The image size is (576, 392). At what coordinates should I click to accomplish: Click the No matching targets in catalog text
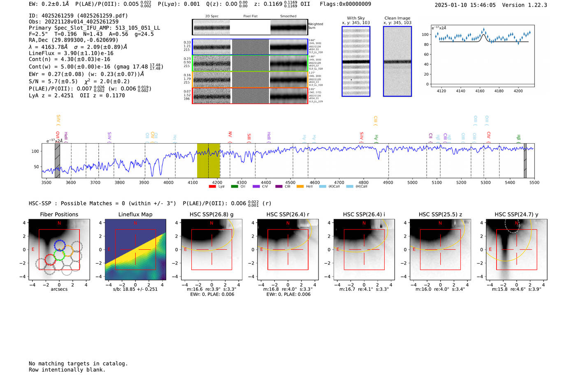tap(78, 364)
